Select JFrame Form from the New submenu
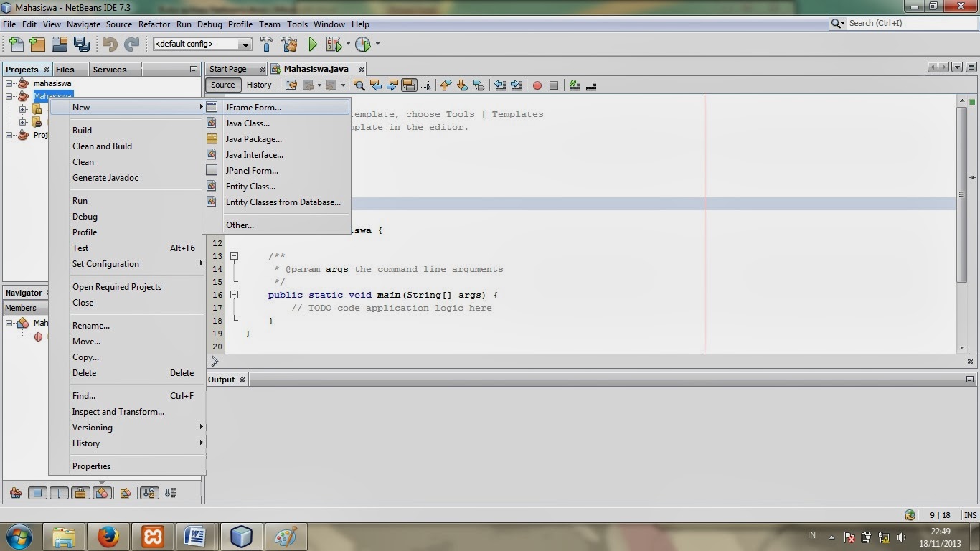Viewport: 980px width, 551px height. 253,107
